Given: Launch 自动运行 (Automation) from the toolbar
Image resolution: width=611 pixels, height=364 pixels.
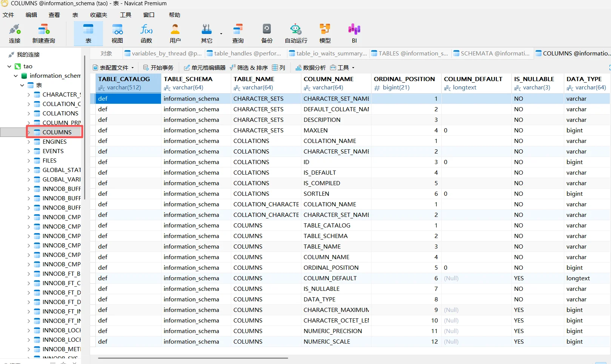Looking at the screenshot, I should click(x=296, y=33).
